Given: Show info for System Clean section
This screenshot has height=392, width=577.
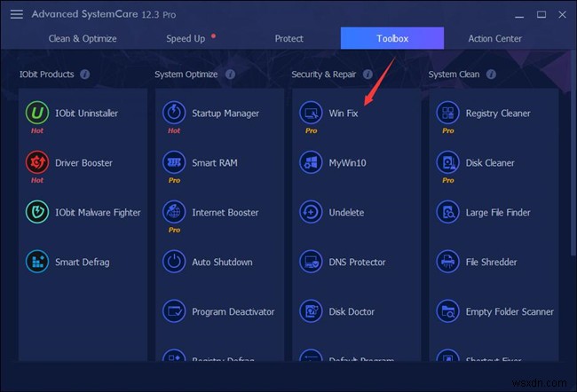Looking at the screenshot, I should [491, 74].
